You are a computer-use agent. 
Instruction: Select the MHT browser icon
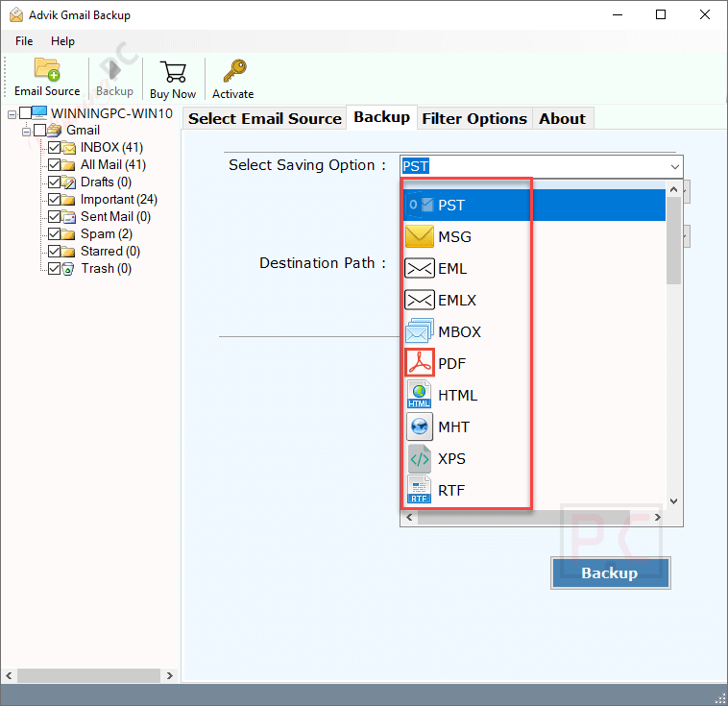point(420,426)
